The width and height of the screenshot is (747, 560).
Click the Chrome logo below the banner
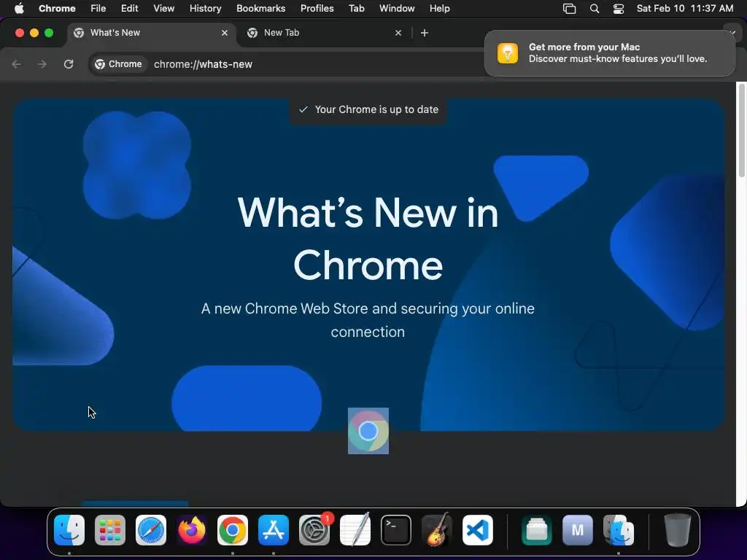pos(368,431)
